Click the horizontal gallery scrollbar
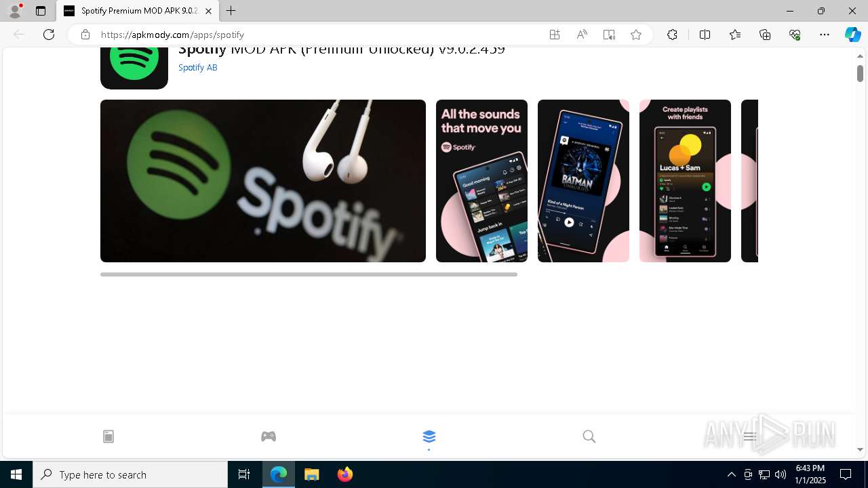This screenshot has width=868, height=488. [309, 274]
